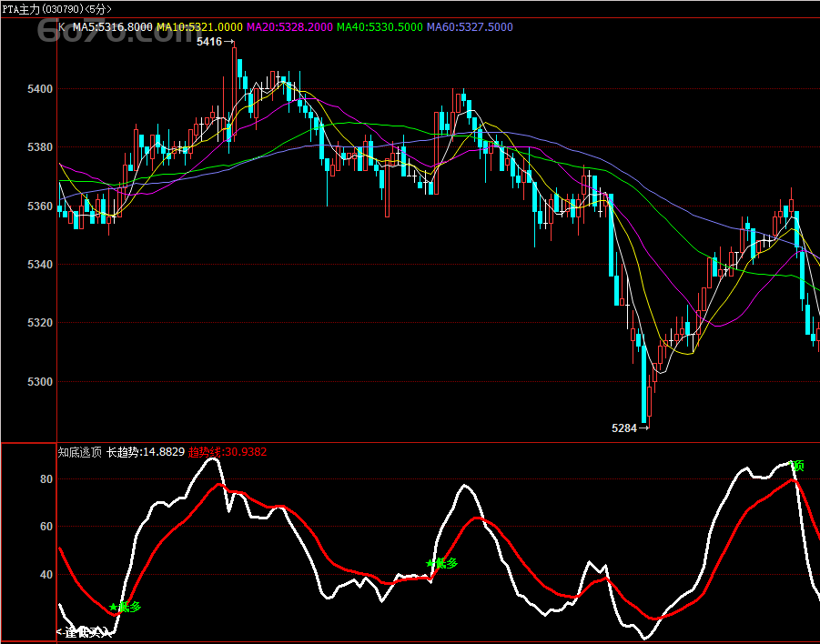Click the 逢低买入 signal label
Image resolution: width=820 pixels, height=644 pixels.
84,632
